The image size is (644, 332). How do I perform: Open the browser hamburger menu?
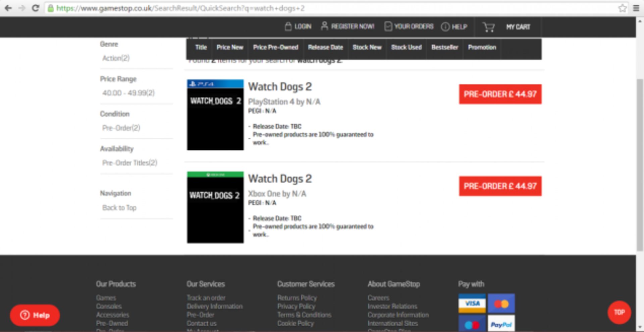coord(636,8)
